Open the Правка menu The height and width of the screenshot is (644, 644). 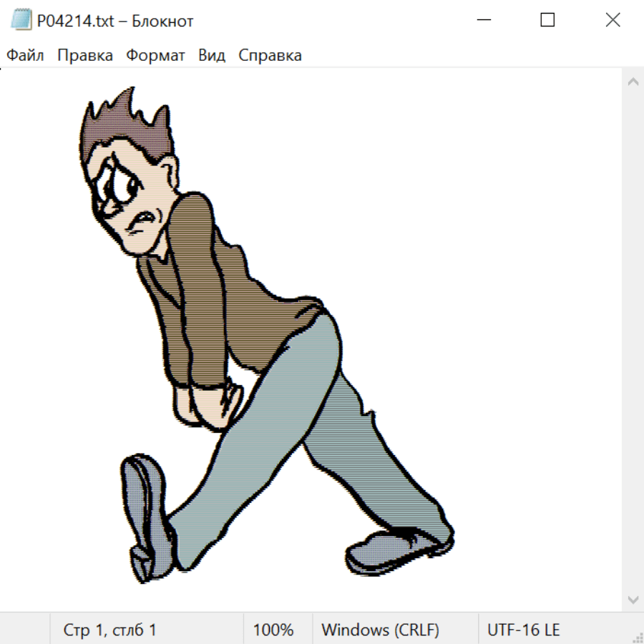coord(84,56)
